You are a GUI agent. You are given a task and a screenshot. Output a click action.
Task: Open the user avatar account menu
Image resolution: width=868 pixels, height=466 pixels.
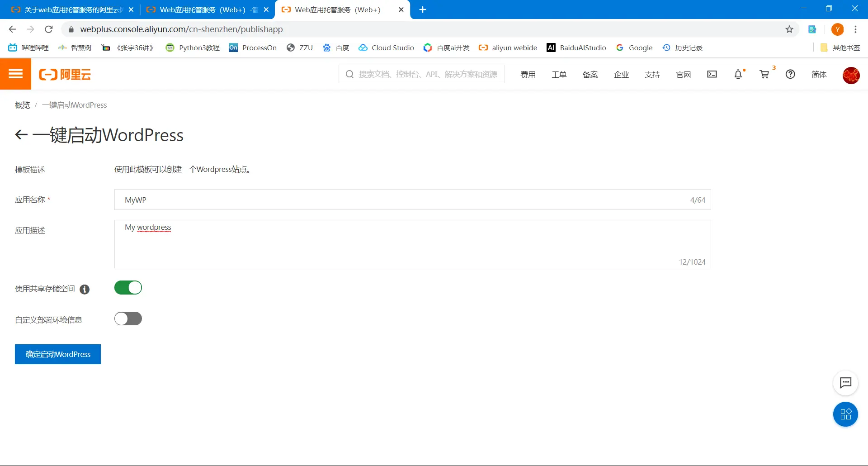851,75
